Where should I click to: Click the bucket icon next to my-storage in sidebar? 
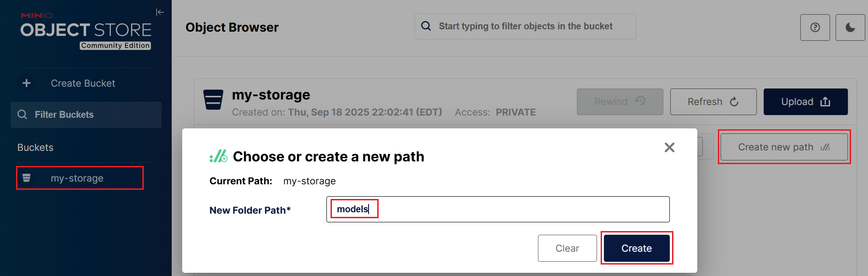pyautogui.click(x=27, y=178)
